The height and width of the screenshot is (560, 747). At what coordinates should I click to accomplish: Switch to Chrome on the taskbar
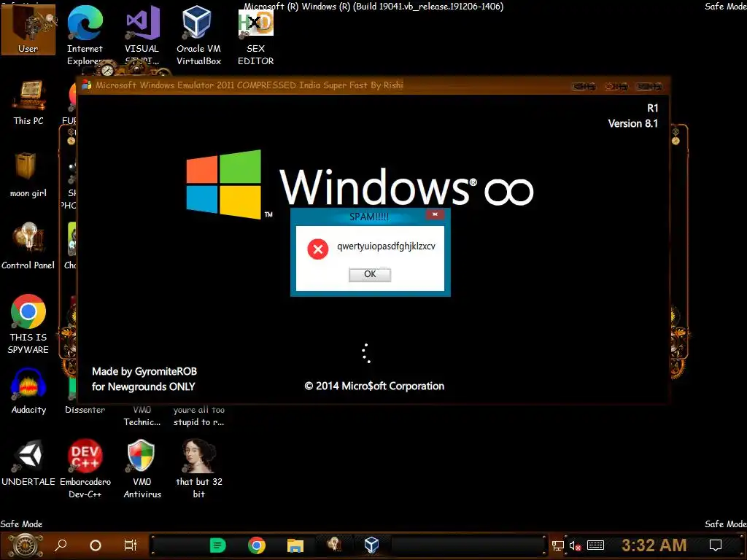[256, 545]
